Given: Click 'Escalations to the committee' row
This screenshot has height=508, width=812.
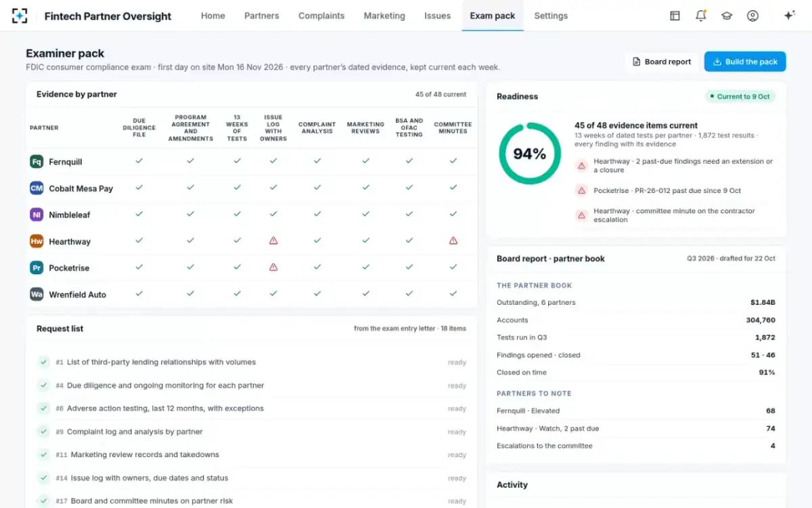Looking at the screenshot, I should (636, 446).
